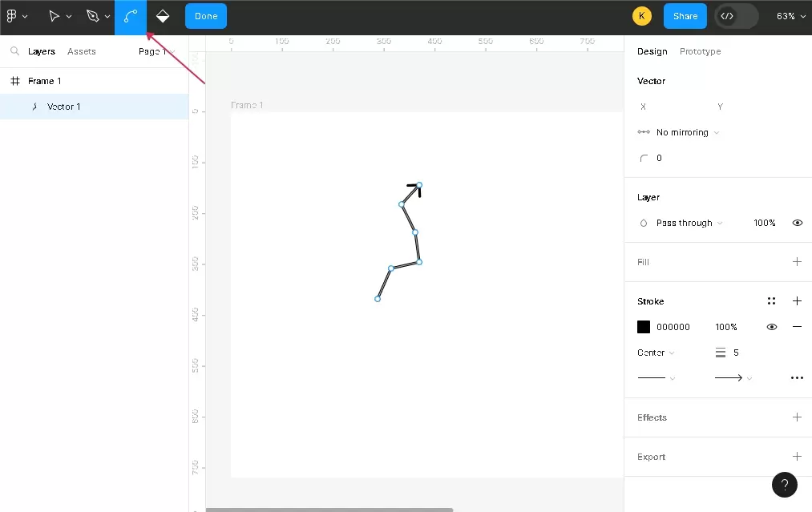Click the black stroke color swatch
Screen dimensions: 812x512
coord(644,327)
